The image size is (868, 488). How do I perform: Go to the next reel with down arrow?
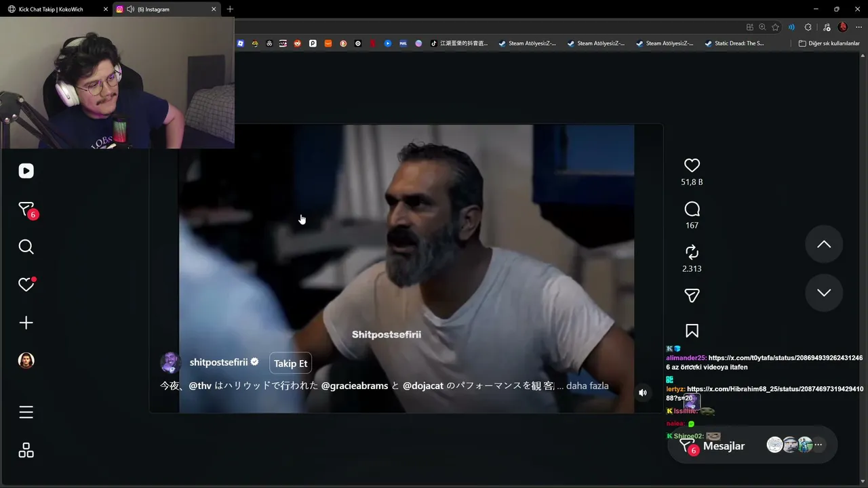(824, 293)
